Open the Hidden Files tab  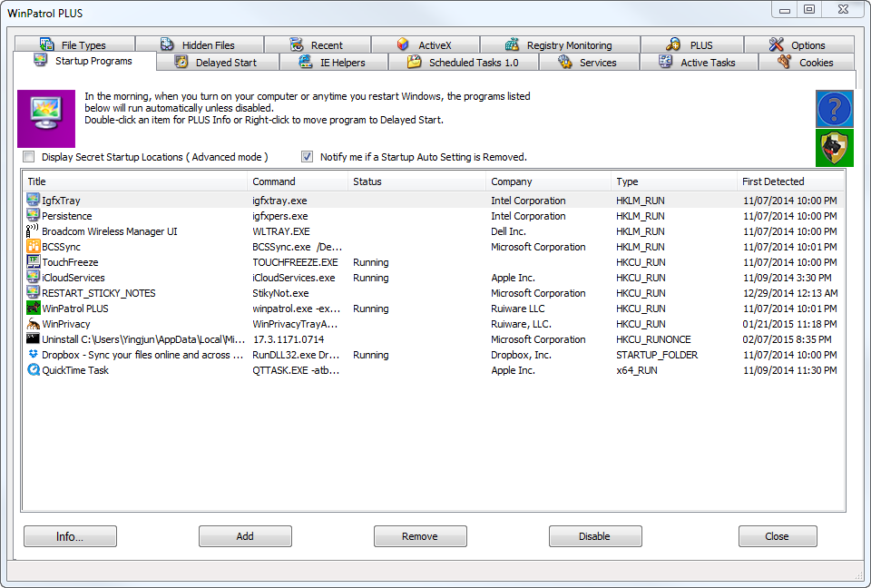click(198, 45)
